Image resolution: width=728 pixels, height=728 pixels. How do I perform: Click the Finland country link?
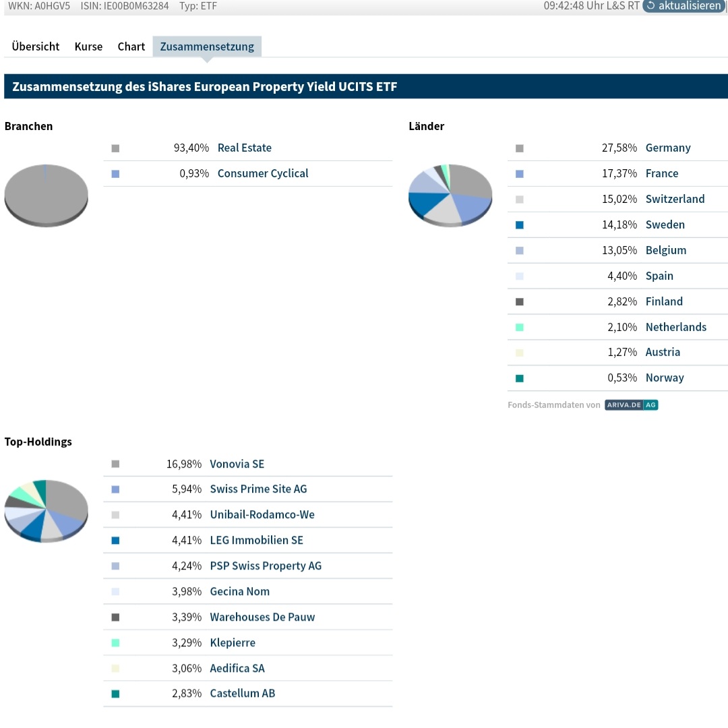665,301
